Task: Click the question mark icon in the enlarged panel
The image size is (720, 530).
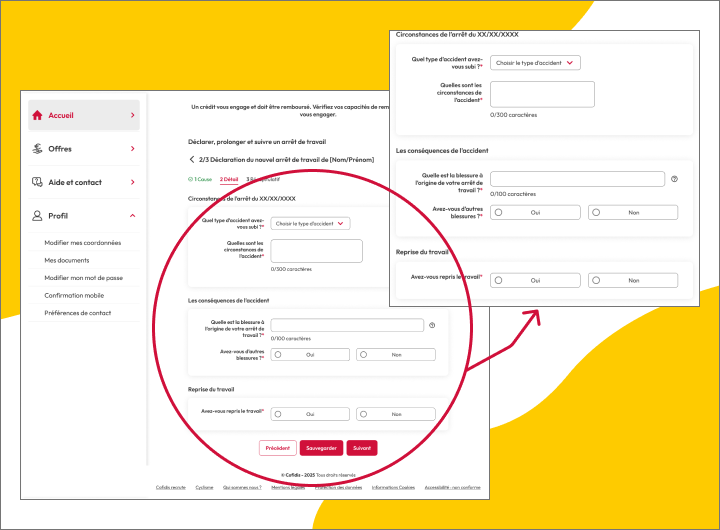Action: click(675, 179)
